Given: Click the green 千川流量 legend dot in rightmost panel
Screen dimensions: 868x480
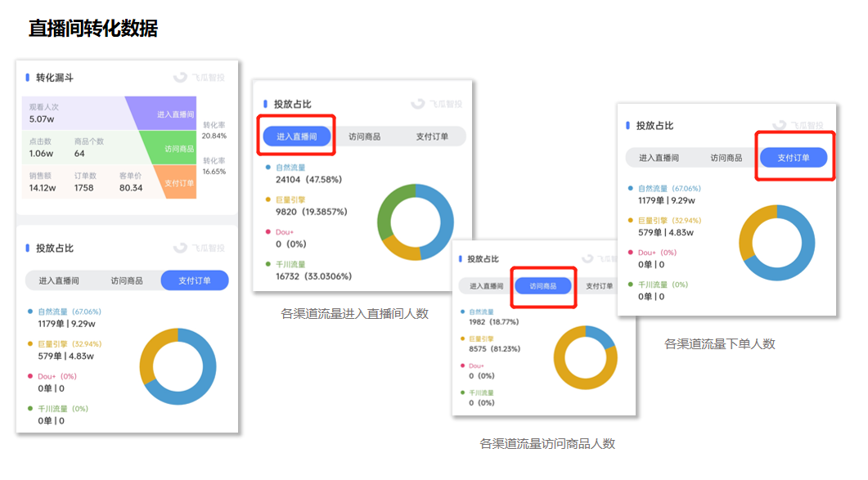Looking at the screenshot, I should tap(630, 284).
